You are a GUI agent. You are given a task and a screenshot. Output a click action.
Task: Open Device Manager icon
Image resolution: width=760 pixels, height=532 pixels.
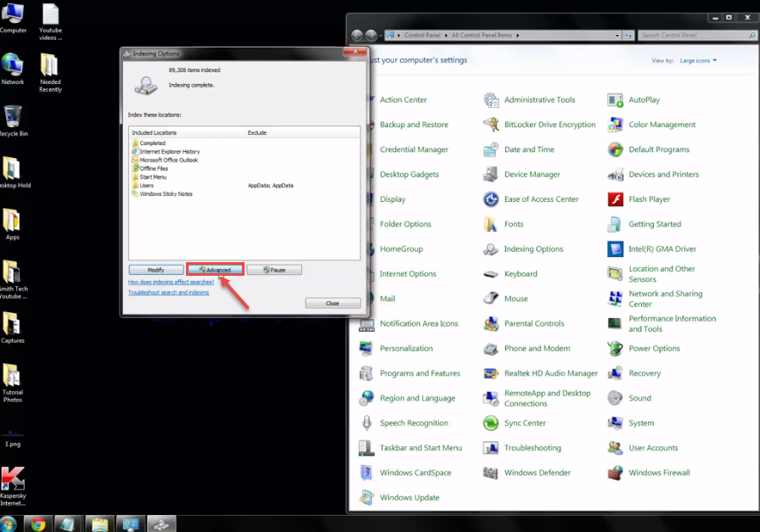491,175
